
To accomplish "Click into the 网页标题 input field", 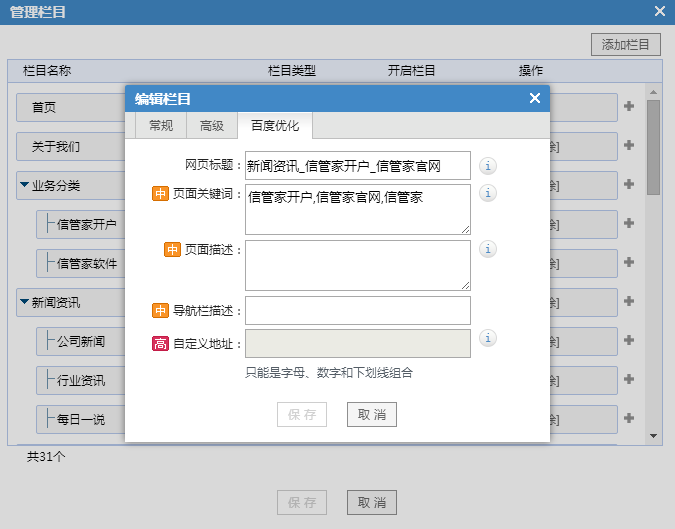I will [x=357, y=166].
